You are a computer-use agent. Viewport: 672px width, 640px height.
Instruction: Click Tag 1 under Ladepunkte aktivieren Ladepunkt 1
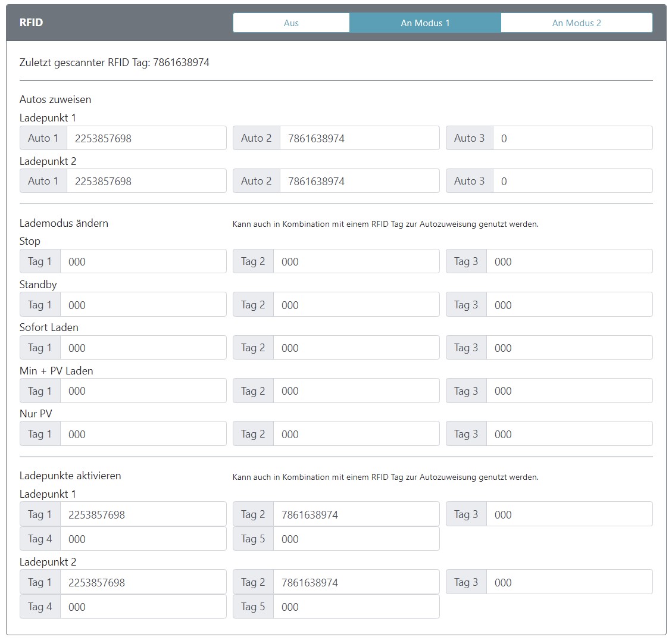143,514
